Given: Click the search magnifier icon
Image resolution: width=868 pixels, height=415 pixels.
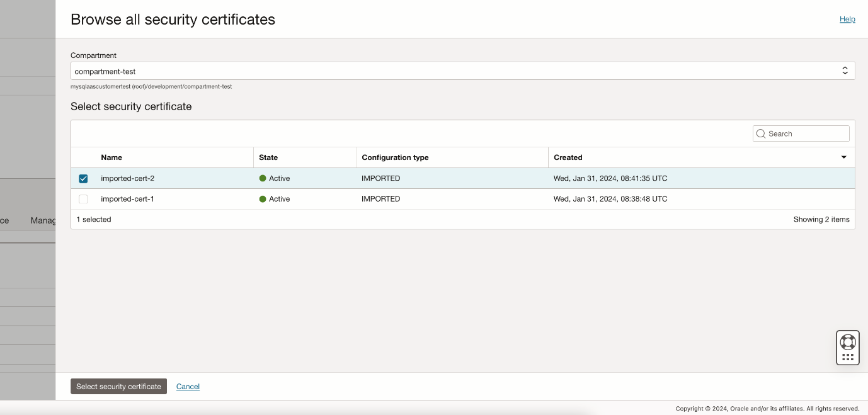Looking at the screenshot, I should 761,134.
